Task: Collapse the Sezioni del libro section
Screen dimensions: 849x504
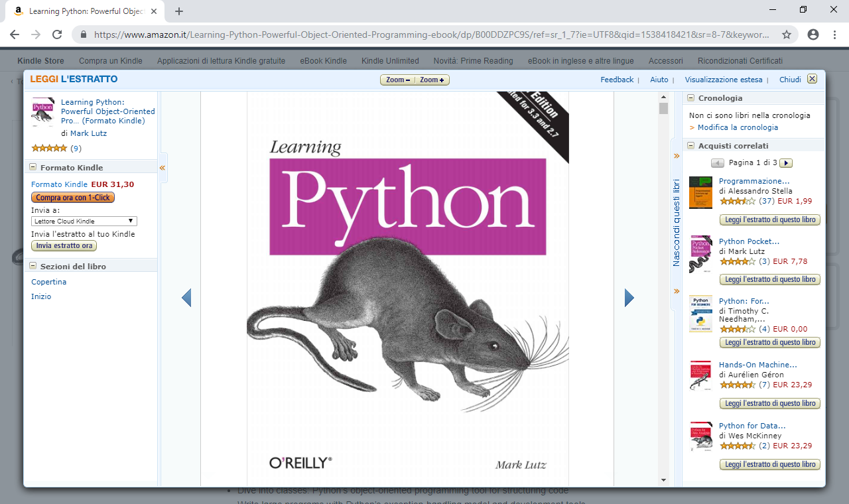Action: pyautogui.click(x=33, y=266)
